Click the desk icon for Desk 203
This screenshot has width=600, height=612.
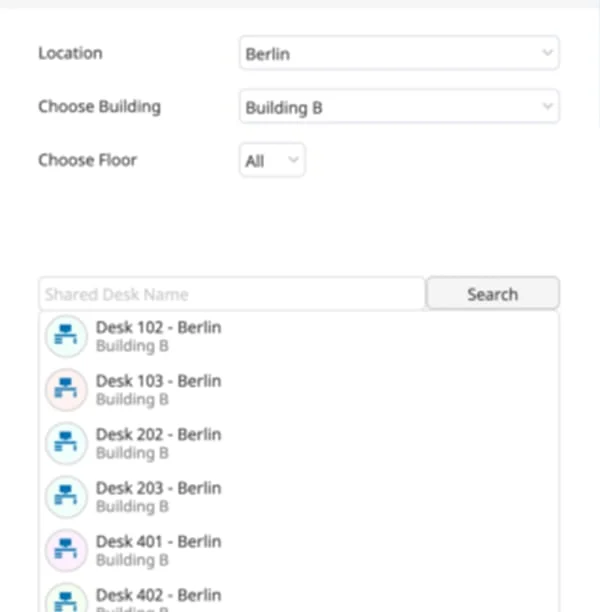[x=66, y=496]
